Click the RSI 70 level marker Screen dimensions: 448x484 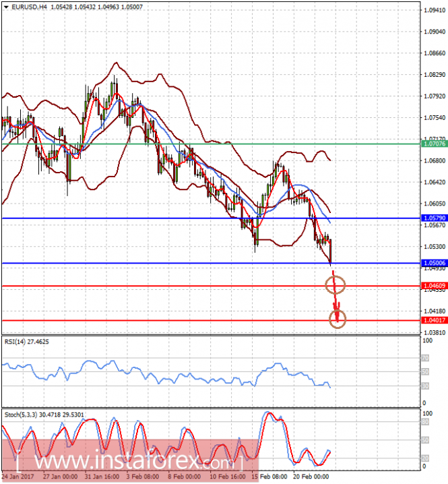(425, 358)
